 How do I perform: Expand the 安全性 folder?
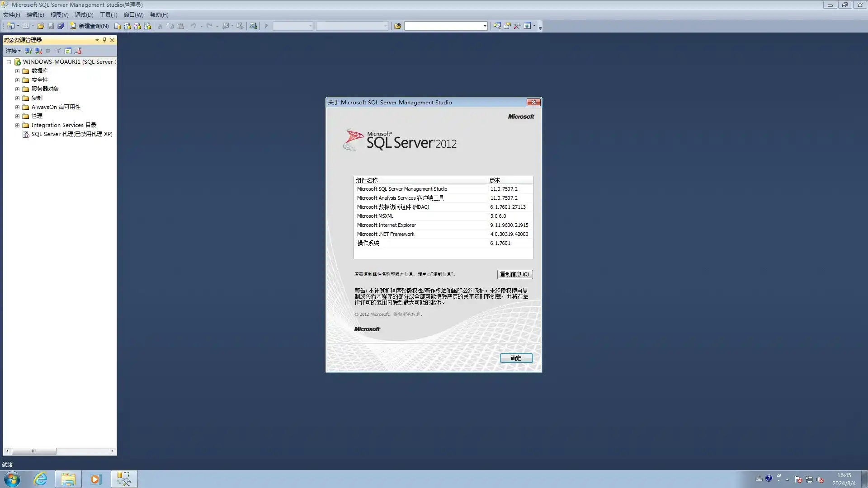pos(17,80)
